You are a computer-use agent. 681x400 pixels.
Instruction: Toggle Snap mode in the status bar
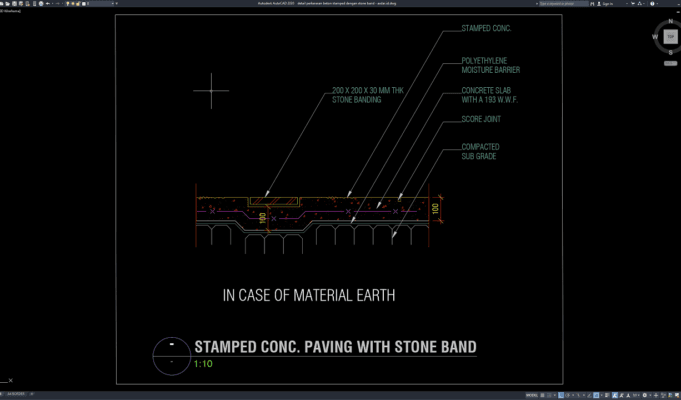[x=549, y=395]
